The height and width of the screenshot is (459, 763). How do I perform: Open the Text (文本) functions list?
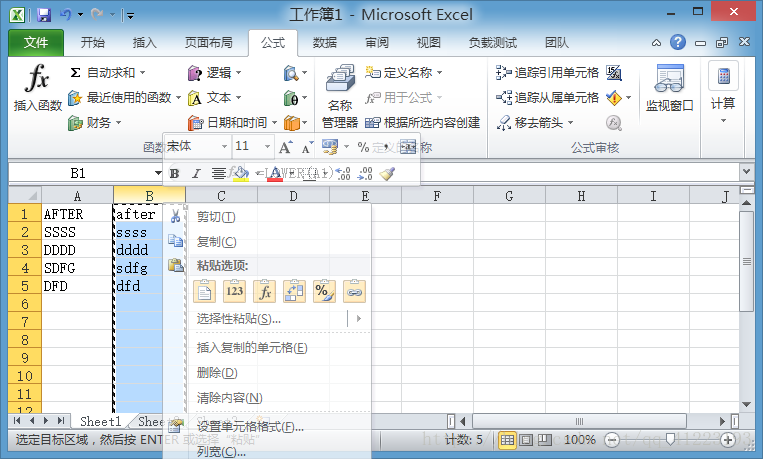click(x=215, y=98)
